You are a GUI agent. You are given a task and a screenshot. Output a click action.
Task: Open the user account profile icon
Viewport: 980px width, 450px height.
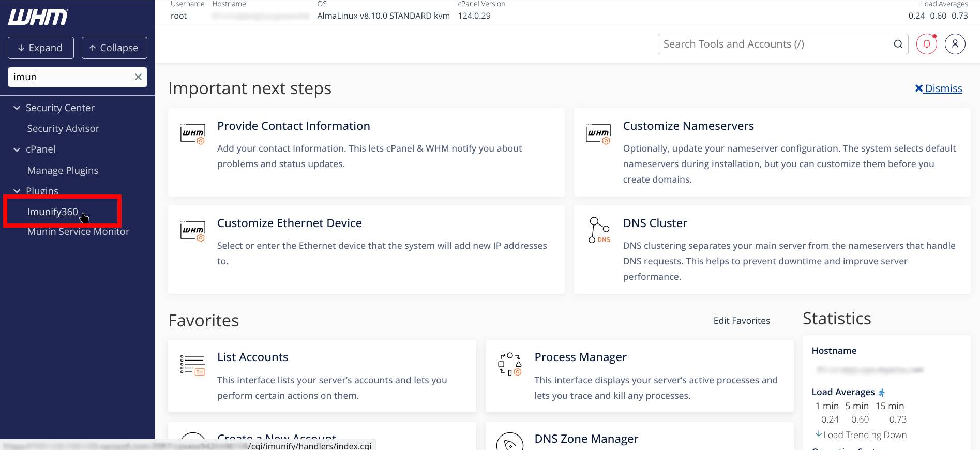pyautogui.click(x=955, y=44)
